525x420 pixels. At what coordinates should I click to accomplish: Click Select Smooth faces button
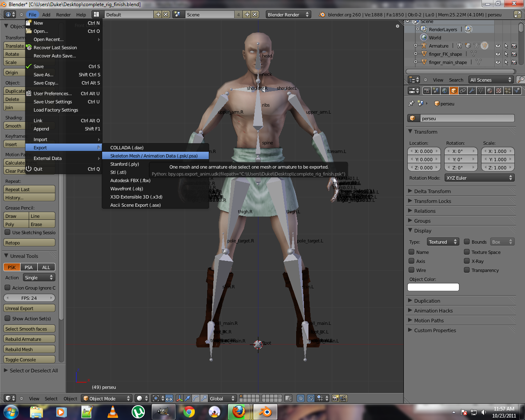pos(29,329)
